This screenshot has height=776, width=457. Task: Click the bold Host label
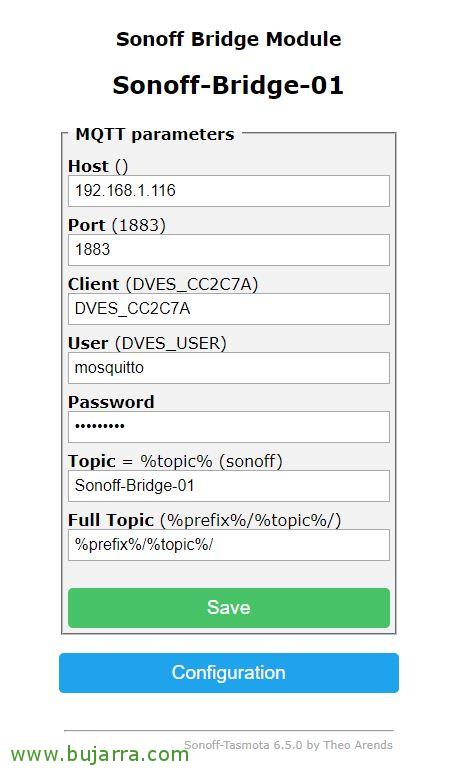click(88, 166)
